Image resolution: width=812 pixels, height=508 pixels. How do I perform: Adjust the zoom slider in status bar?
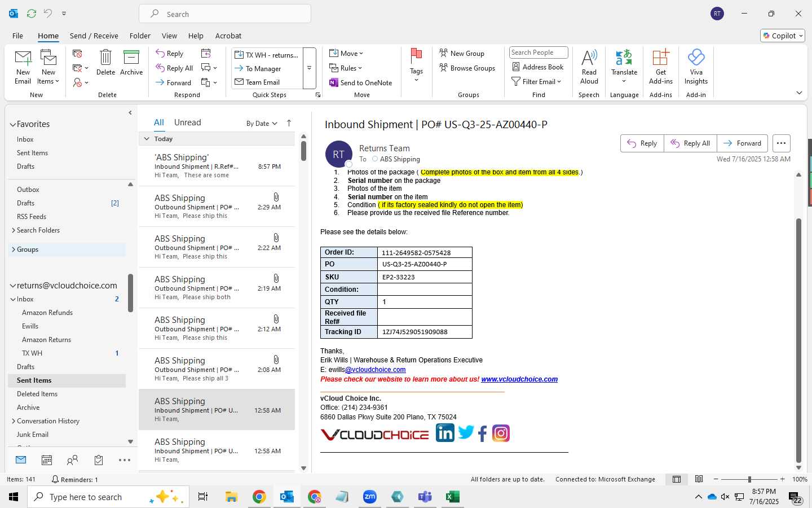(x=749, y=479)
